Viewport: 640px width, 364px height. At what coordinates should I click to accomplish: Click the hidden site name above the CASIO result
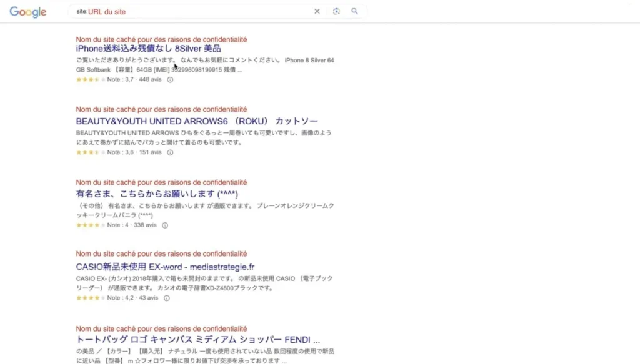(x=162, y=253)
